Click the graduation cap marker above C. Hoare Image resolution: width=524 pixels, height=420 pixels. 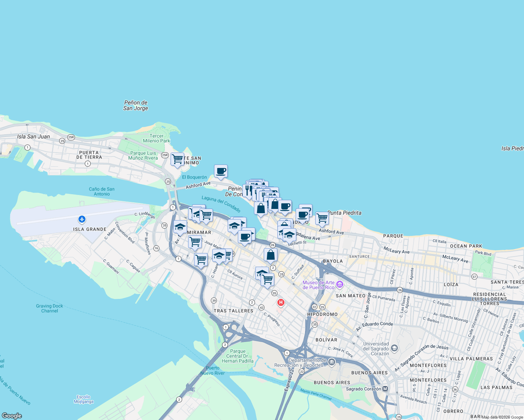(219, 256)
